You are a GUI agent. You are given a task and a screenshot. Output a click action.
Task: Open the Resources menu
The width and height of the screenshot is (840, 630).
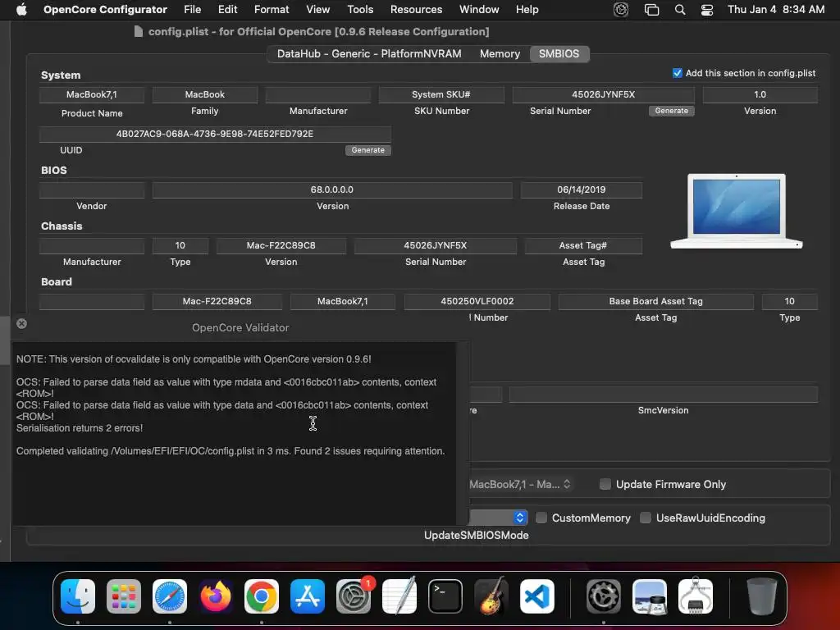coord(416,9)
